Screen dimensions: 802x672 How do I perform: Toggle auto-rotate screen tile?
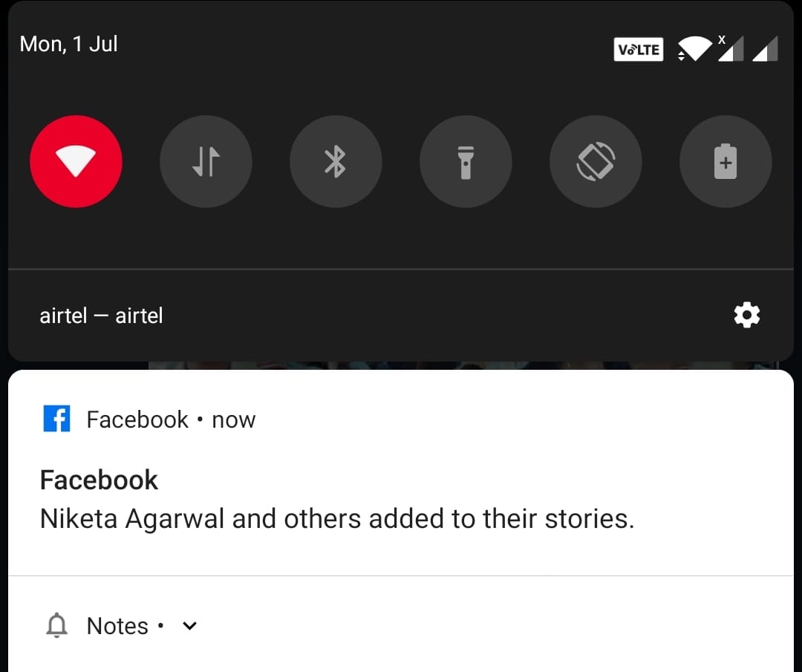point(596,161)
